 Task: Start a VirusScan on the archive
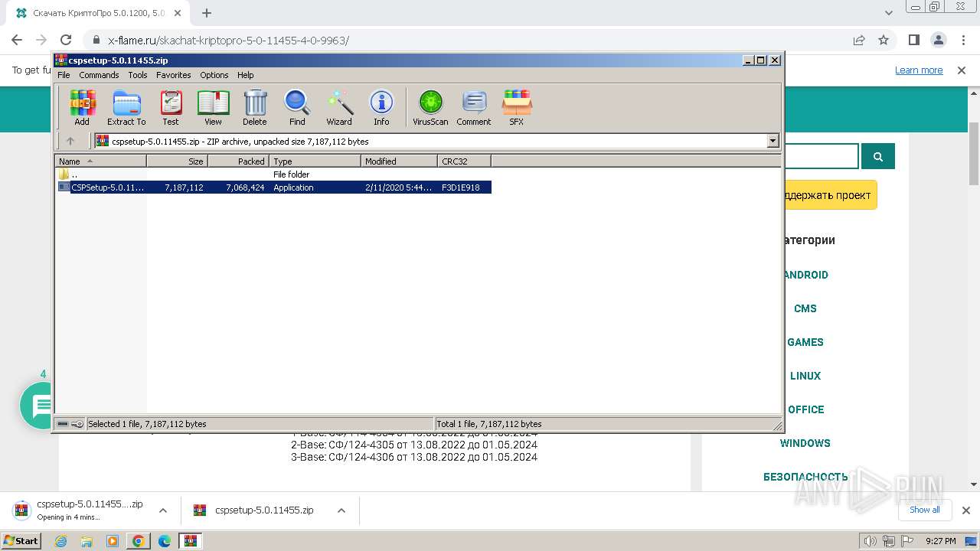click(x=430, y=108)
